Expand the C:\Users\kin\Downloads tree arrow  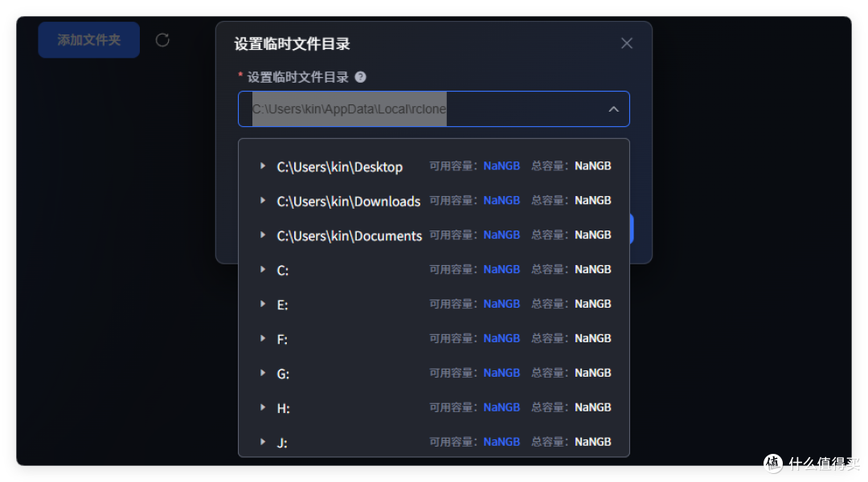pos(262,200)
